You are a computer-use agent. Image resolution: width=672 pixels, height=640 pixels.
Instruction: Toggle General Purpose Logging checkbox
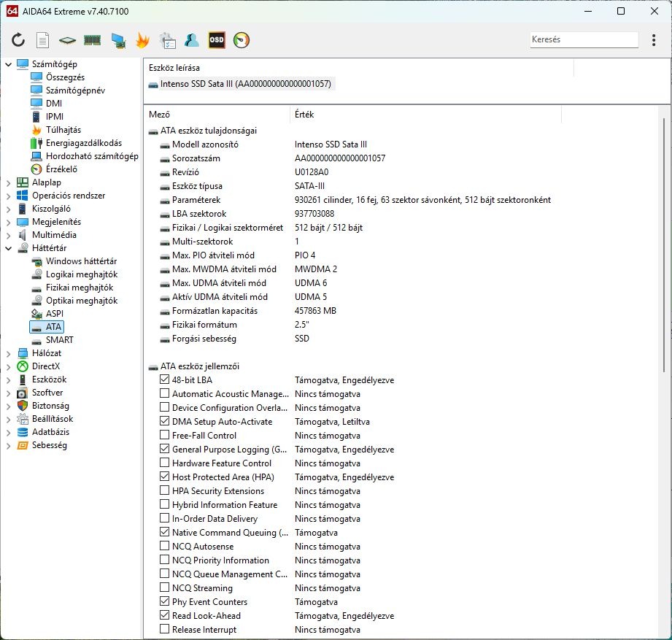[165, 449]
